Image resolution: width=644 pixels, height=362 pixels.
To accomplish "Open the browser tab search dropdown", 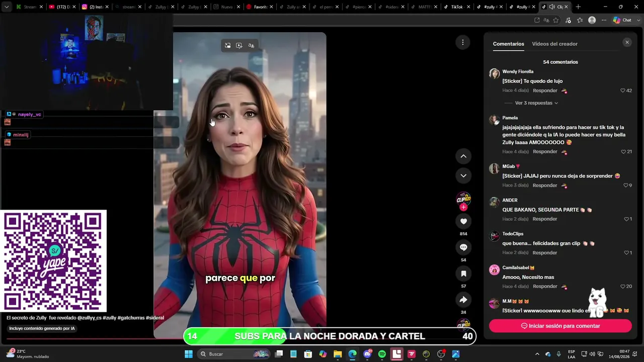I will coord(7,7).
